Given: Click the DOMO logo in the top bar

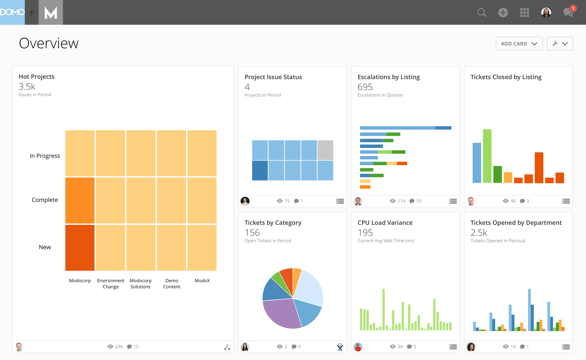Looking at the screenshot, I should click(12, 12).
